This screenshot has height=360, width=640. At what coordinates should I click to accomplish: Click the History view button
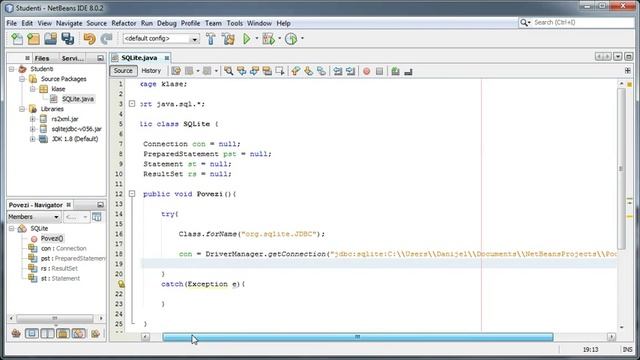point(151,71)
